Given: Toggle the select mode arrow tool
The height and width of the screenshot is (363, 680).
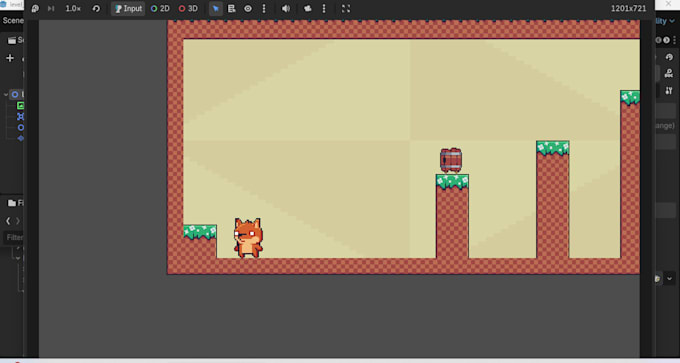Looking at the screenshot, I should coord(216,9).
